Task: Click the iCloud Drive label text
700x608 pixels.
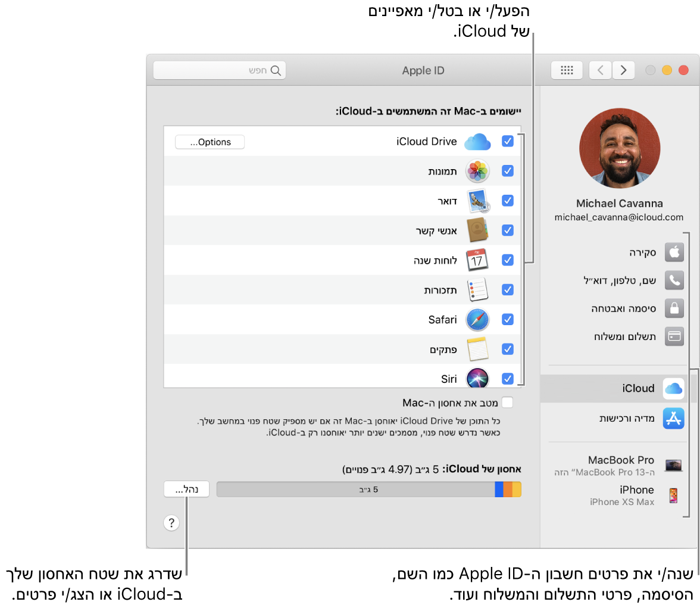Action: tap(426, 142)
